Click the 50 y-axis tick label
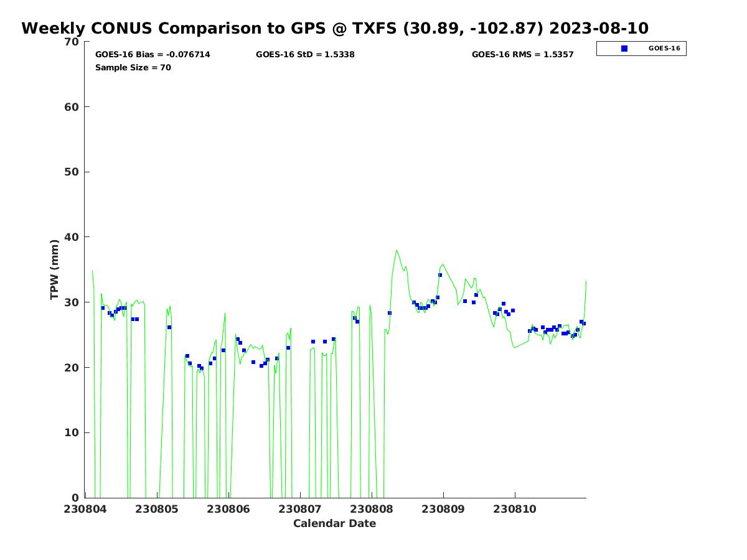The height and width of the screenshot is (560, 747). 72,172
